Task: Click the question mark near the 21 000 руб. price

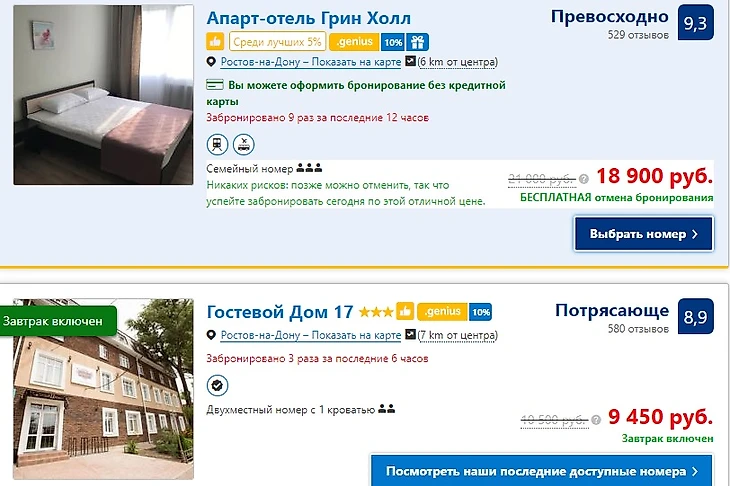Action: [584, 179]
